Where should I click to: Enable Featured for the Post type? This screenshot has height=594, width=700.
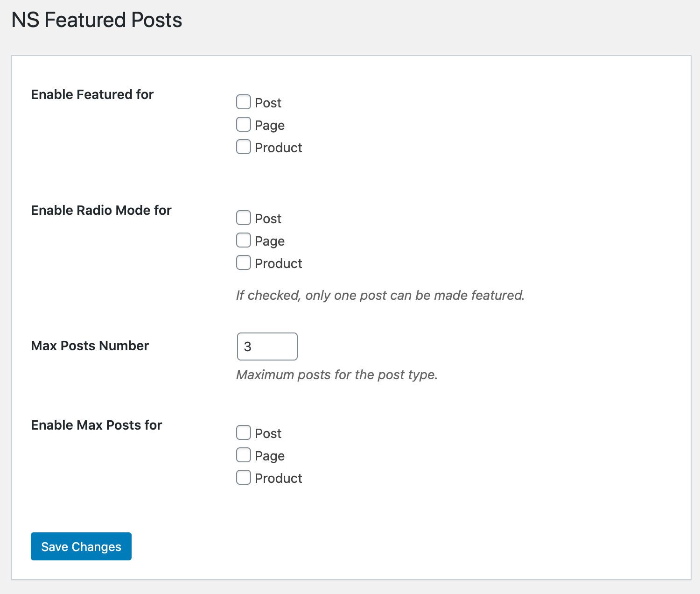tap(244, 102)
